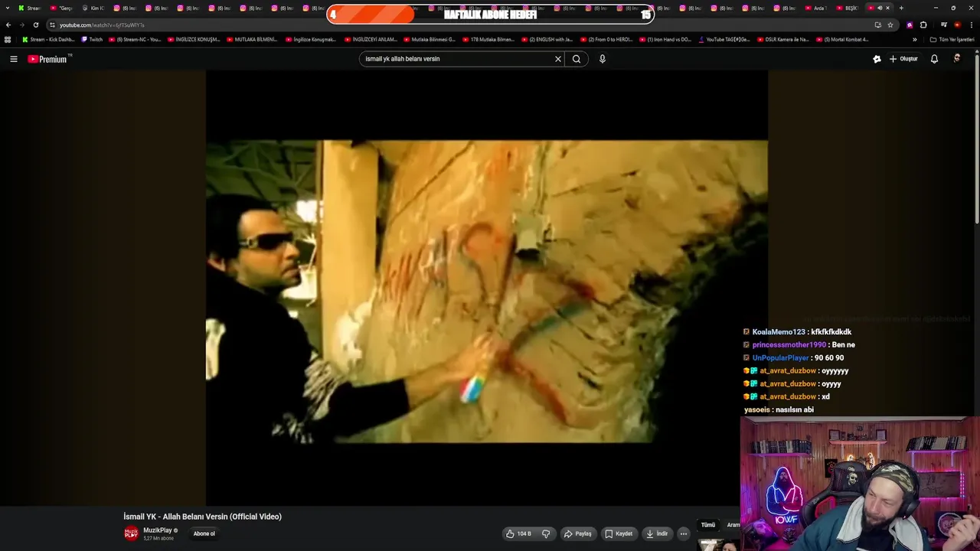The width and height of the screenshot is (980, 551).
Task: Open the account avatar menu
Action: tap(957, 58)
